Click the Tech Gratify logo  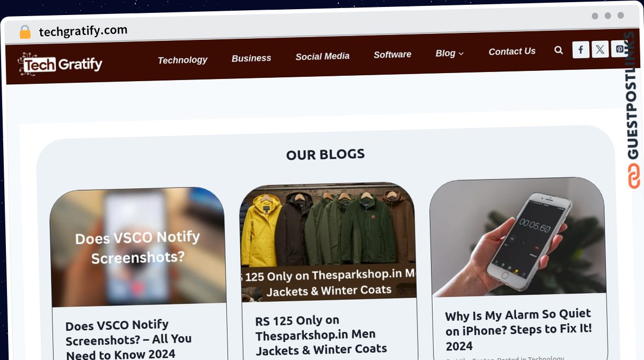tap(60, 64)
